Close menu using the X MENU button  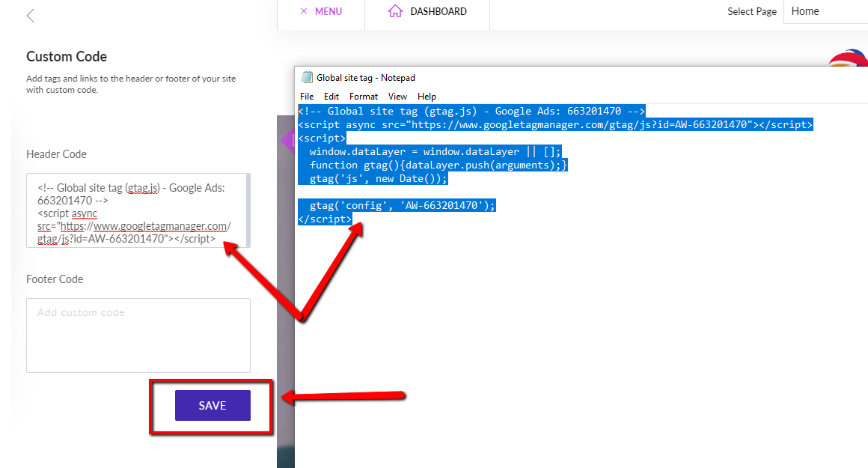click(x=321, y=11)
